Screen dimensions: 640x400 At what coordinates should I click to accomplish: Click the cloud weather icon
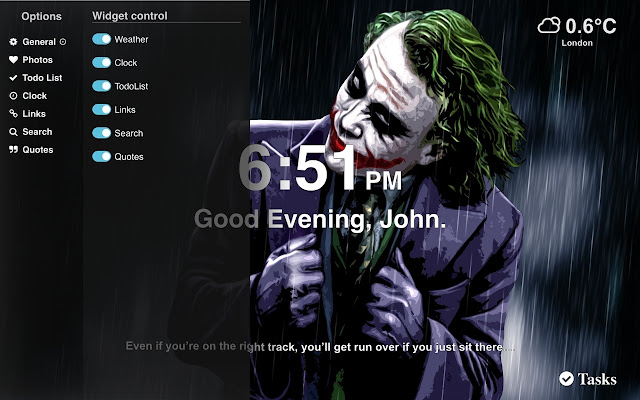549,26
